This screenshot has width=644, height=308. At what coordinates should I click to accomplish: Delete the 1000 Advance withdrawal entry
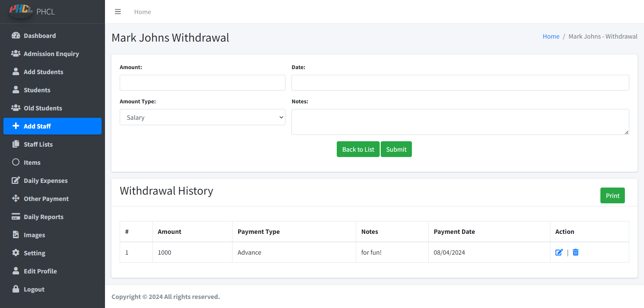pos(576,252)
